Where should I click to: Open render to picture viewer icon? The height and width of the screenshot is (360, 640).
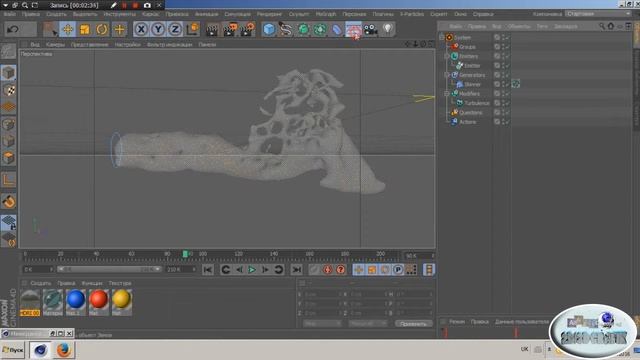tap(230, 29)
